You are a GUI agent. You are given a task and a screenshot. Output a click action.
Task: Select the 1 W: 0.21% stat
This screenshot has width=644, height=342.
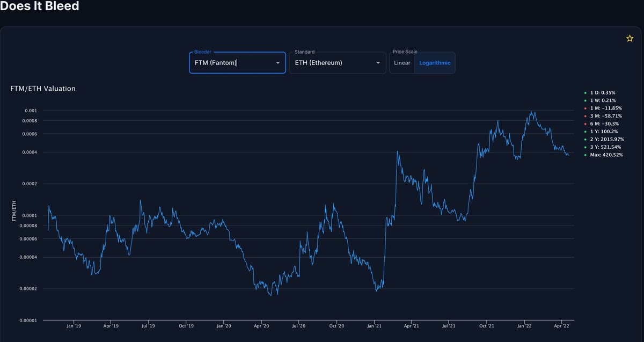click(603, 100)
